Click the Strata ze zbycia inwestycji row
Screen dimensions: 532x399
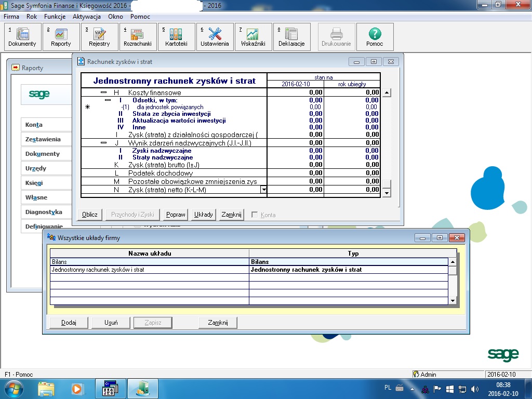(x=171, y=114)
